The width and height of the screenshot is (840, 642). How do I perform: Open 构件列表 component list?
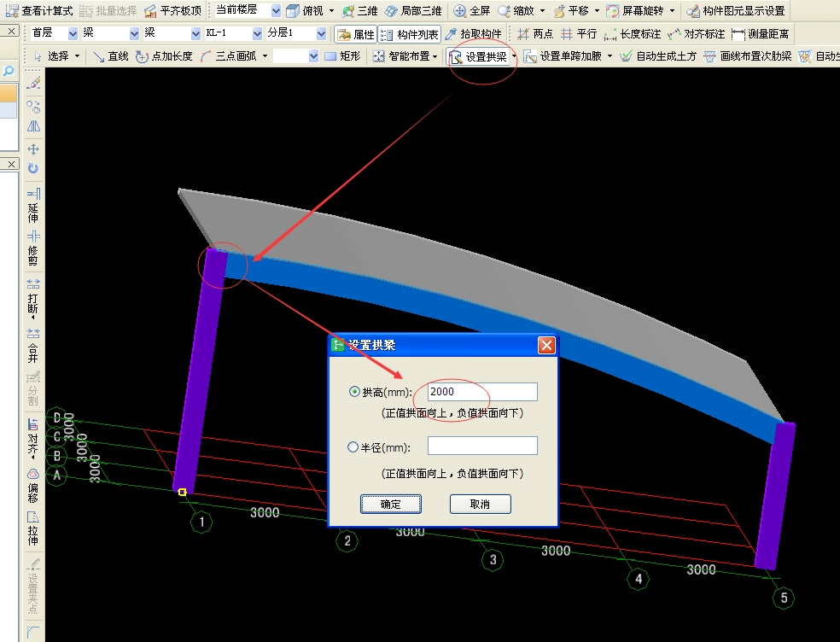(410, 34)
